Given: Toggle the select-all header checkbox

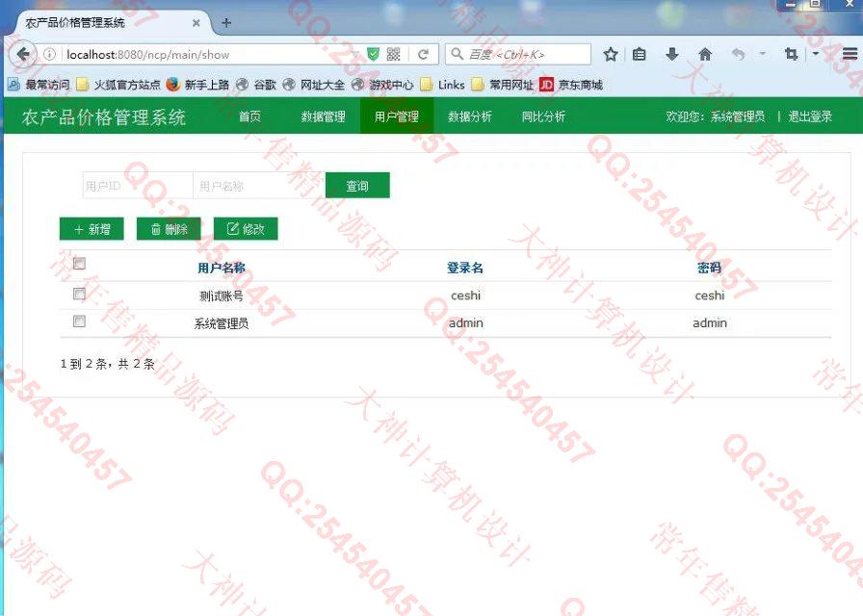Looking at the screenshot, I should [79, 264].
